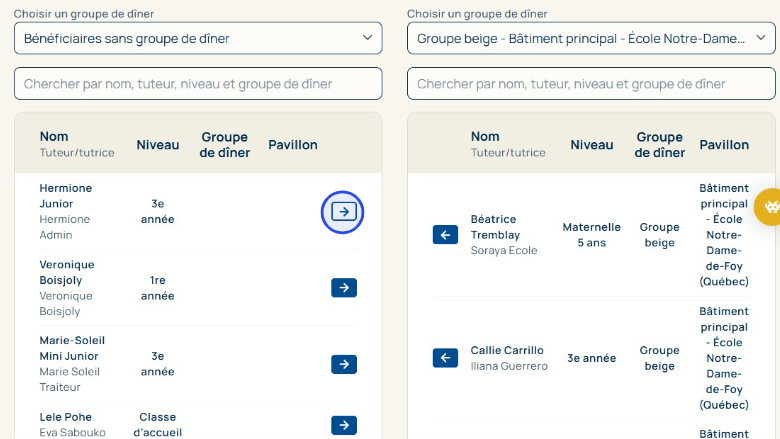Viewport: 780px width, 439px height.
Task: Click the Pavillon header in right table
Action: (724, 145)
